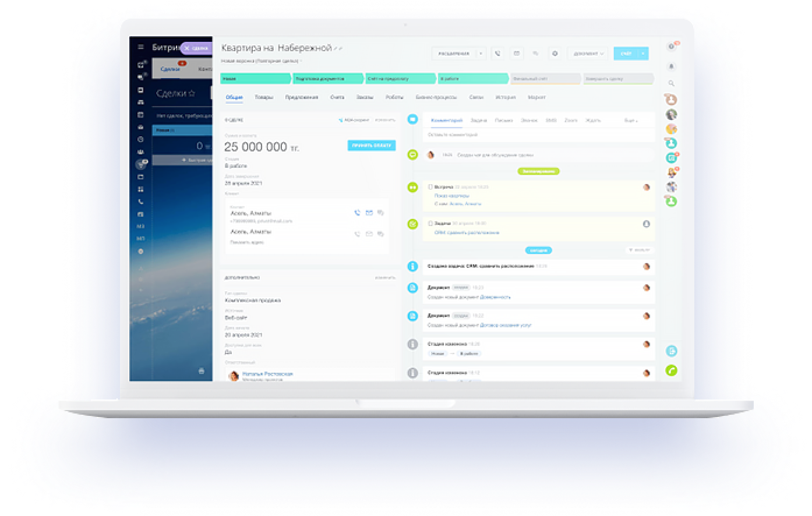Set deal stage to Новая
This screenshot has width=812, height=516.
tap(256, 79)
